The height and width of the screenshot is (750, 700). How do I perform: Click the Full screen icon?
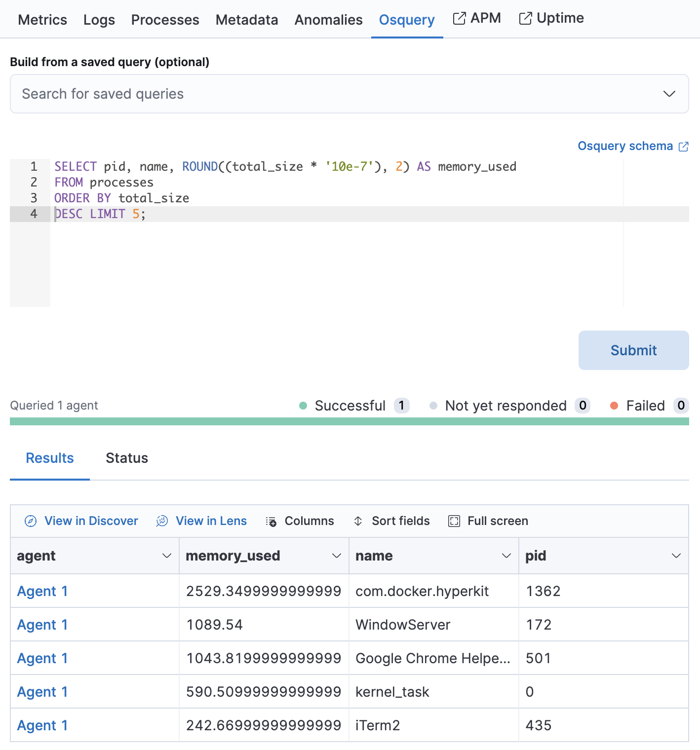point(454,521)
